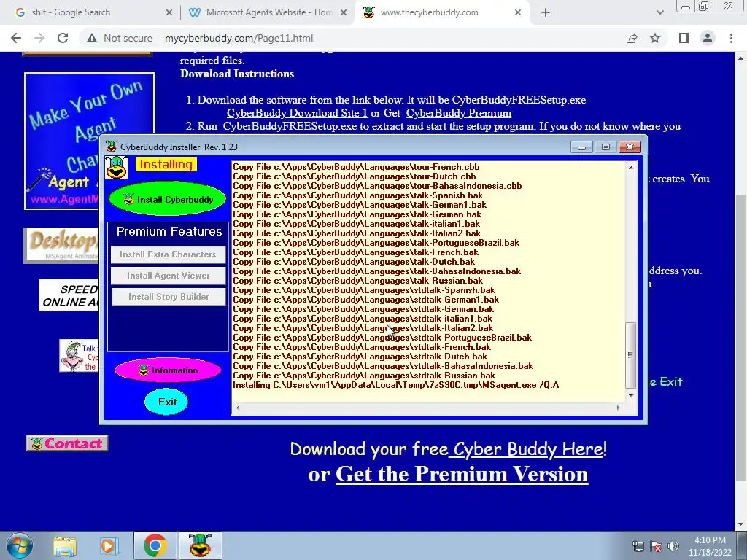747x560 pixels.
Task: Click log line 'tour-French.cbb'
Action: tap(356, 167)
